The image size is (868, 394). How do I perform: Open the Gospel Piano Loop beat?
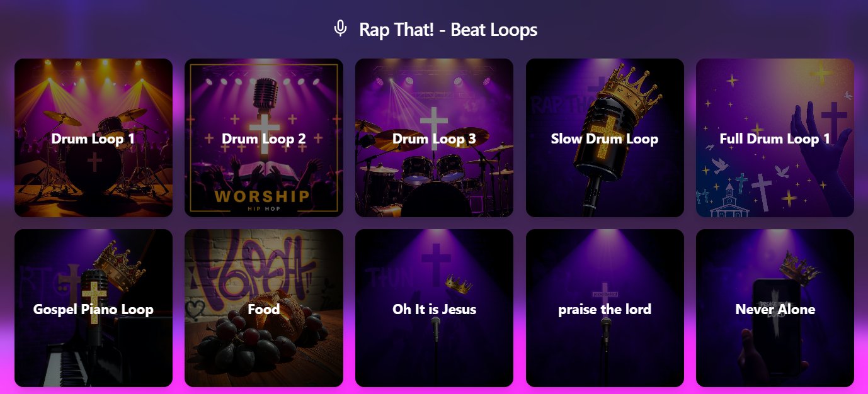93,308
